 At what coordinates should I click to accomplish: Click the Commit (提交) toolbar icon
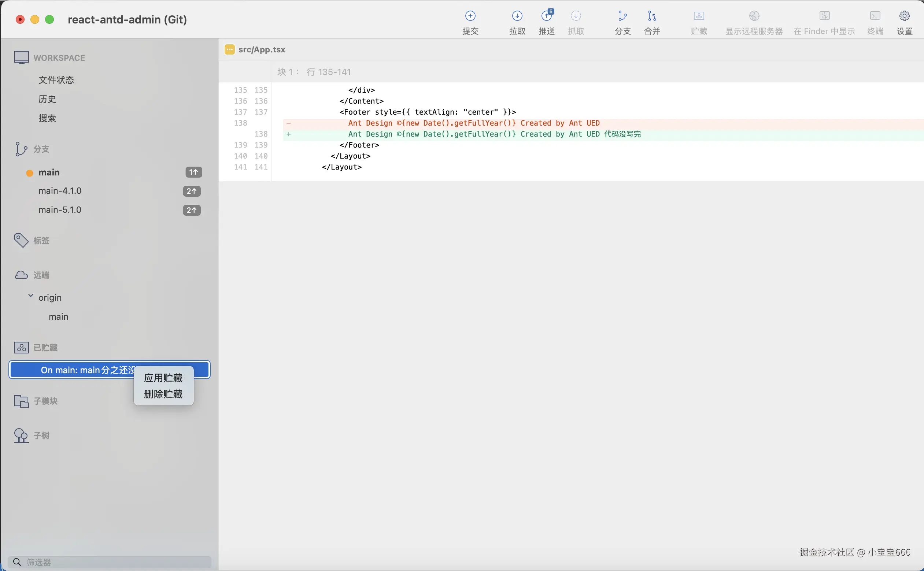click(x=470, y=16)
